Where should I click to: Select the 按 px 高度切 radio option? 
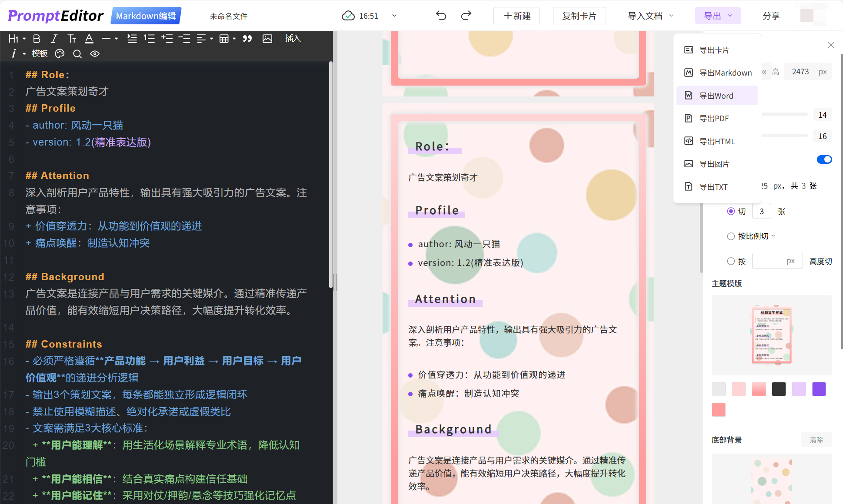coord(731,261)
